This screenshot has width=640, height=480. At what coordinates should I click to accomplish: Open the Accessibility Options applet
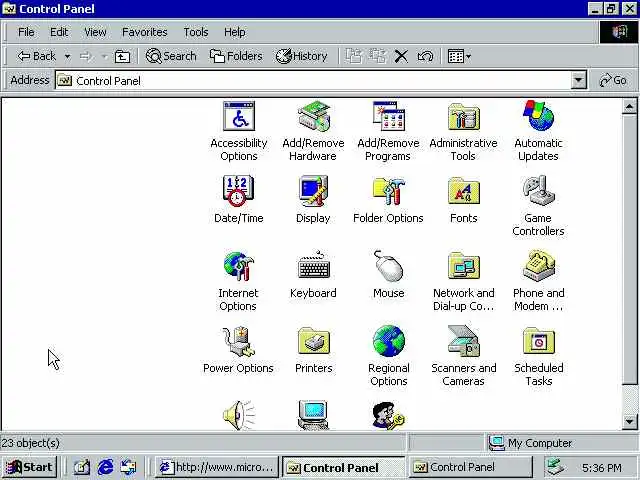pyautogui.click(x=239, y=131)
